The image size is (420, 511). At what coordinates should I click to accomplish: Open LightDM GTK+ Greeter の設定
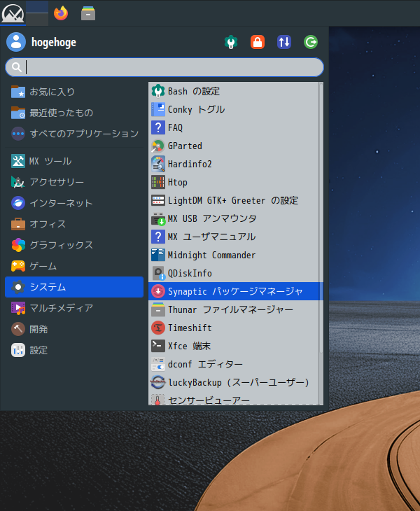point(234,200)
